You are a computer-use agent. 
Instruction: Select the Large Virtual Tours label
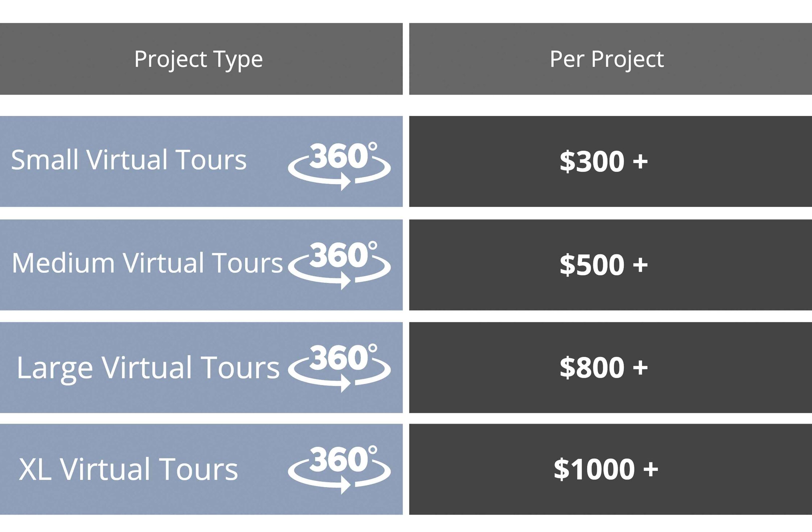(148, 368)
